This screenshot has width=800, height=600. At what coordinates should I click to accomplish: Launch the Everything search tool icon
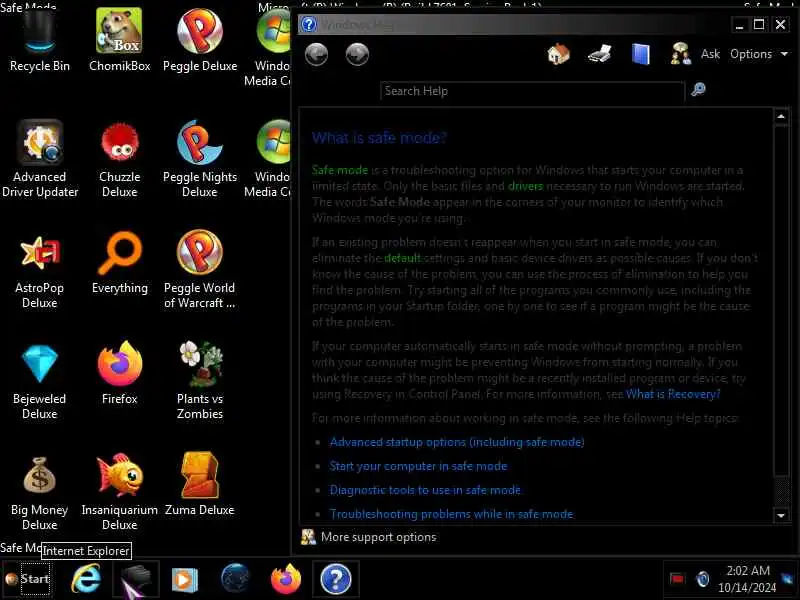[119, 263]
